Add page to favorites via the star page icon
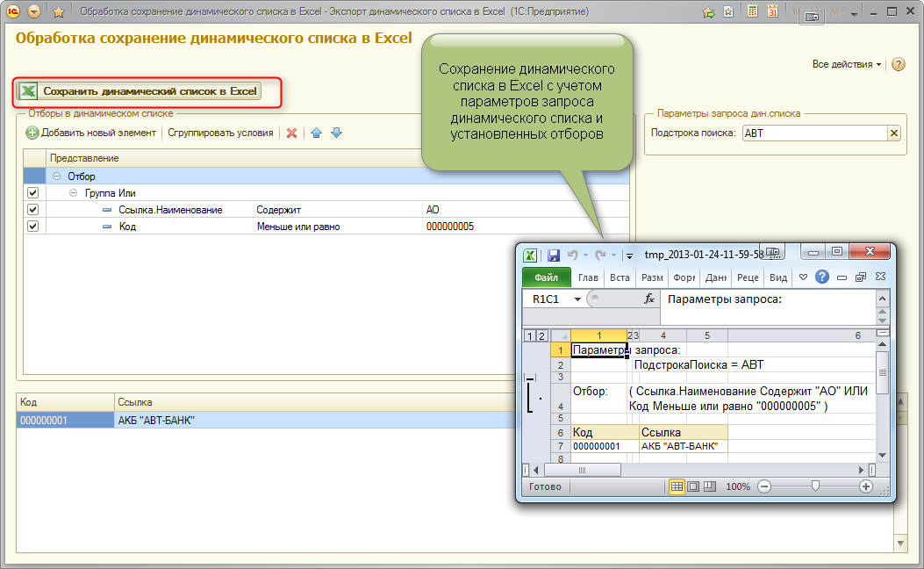The image size is (924, 569). pos(728,11)
